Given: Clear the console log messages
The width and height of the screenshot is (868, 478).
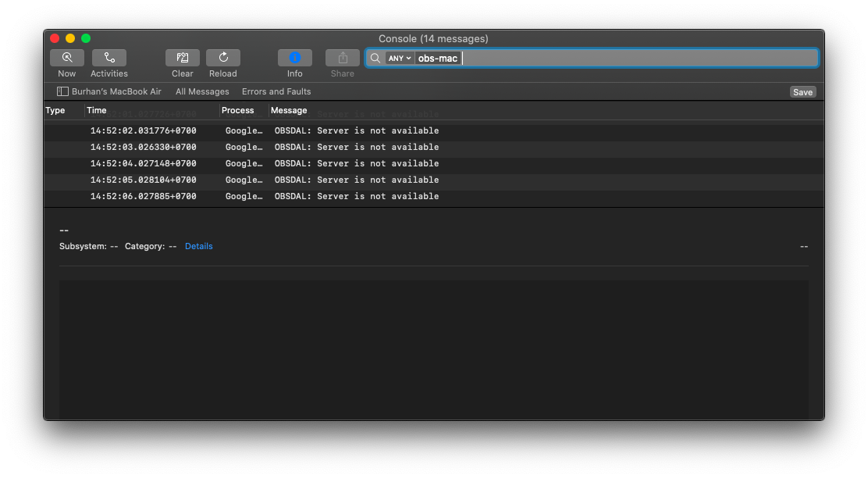Looking at the screenshot, I should tap(182, 57).
